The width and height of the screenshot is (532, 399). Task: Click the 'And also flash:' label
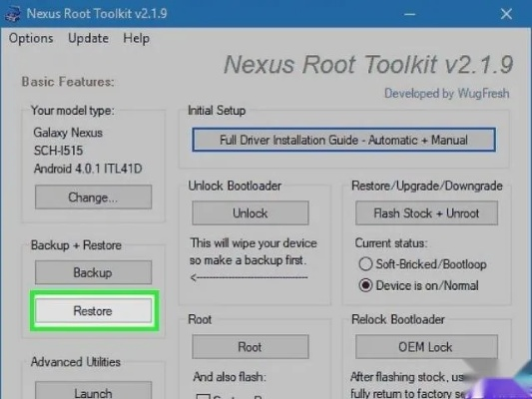[230, 377]
